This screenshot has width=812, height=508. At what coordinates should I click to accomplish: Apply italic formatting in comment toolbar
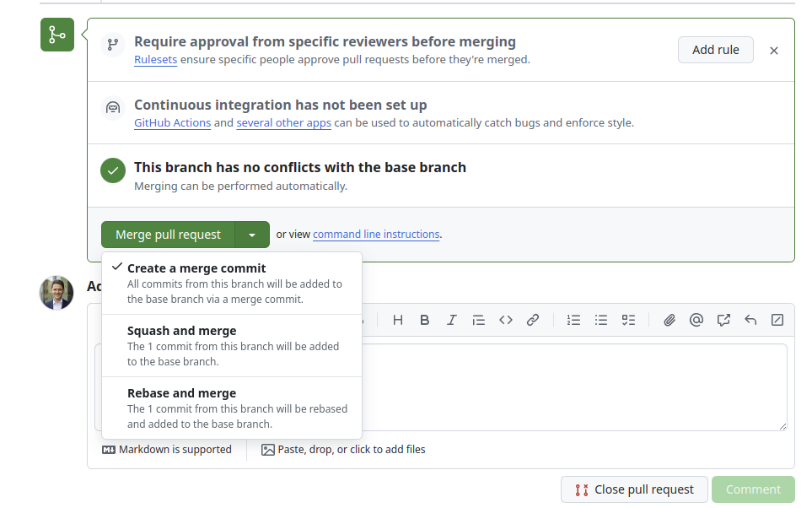pyautogui.click(x=452, y=320)
